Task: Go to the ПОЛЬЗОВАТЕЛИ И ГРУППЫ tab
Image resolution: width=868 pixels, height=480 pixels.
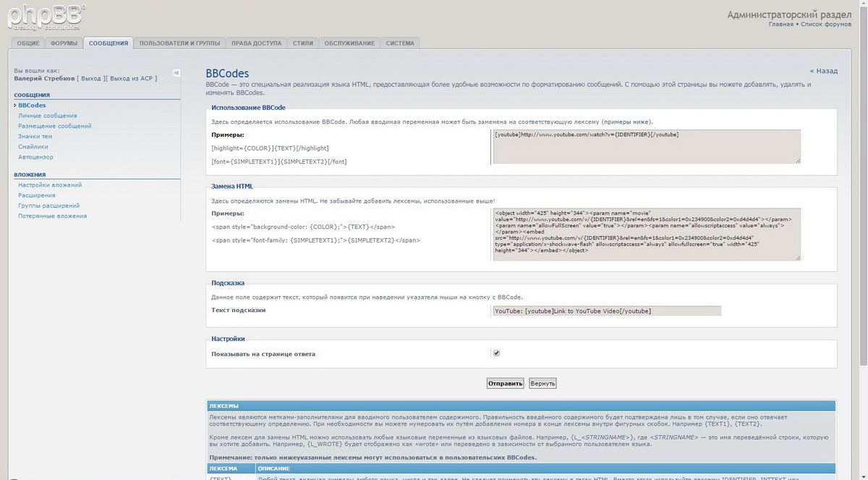Action: click(x=180, y=43)
